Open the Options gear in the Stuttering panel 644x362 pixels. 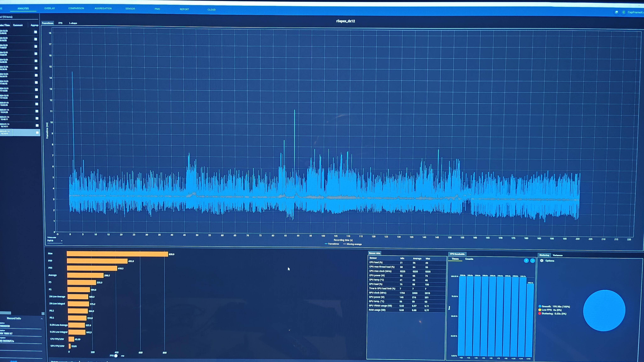click(542, 261)
